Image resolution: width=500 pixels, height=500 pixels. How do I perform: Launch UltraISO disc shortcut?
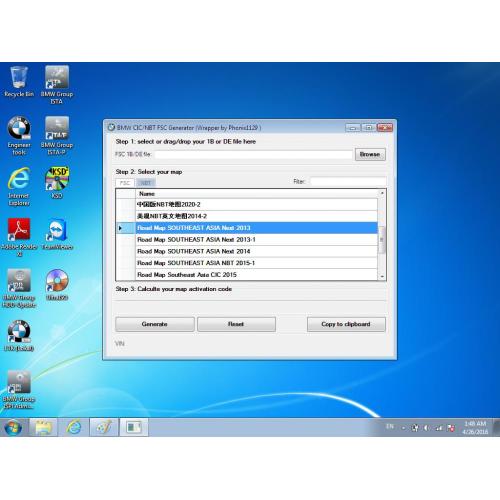[57, 285]
